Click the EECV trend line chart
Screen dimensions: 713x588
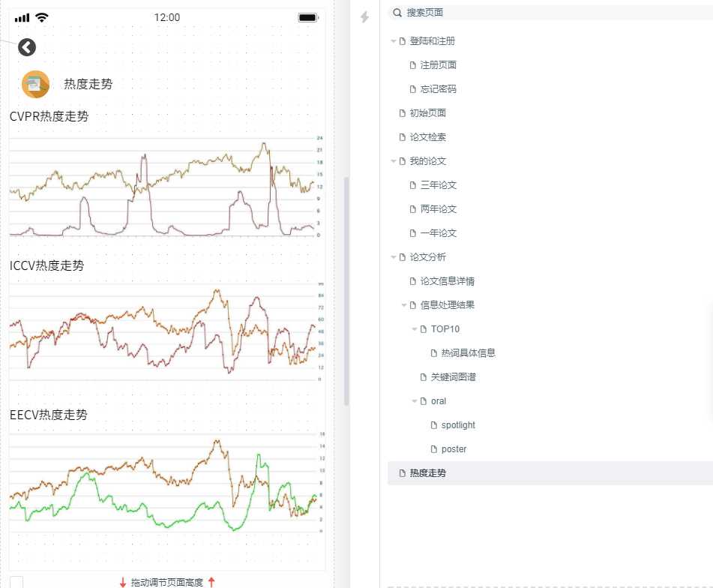[x=166, y=483]
